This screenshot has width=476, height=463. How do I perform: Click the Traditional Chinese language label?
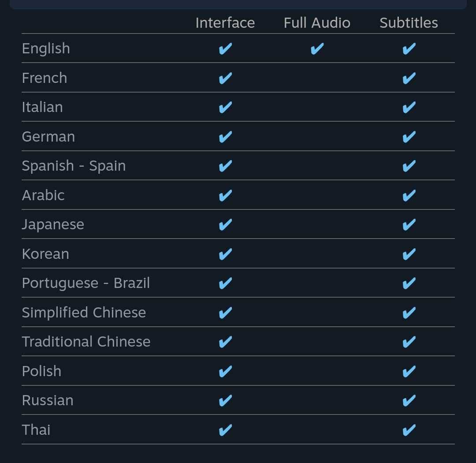86,342
